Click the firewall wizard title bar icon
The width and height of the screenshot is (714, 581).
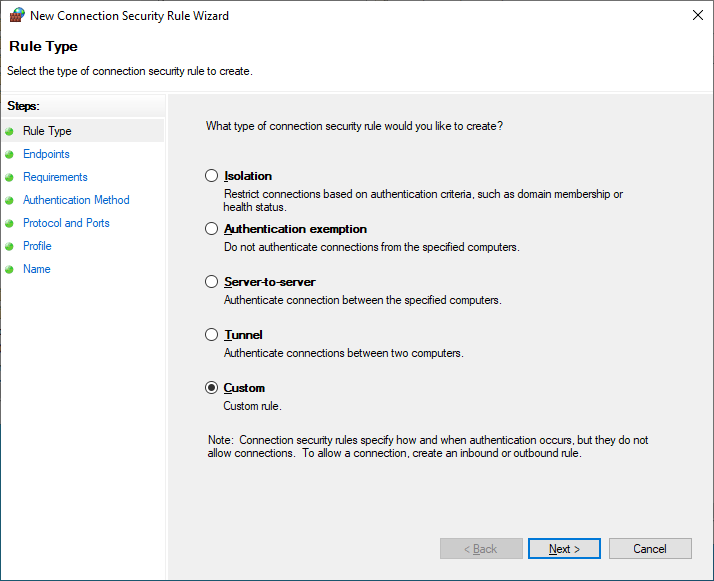point(17,15)
